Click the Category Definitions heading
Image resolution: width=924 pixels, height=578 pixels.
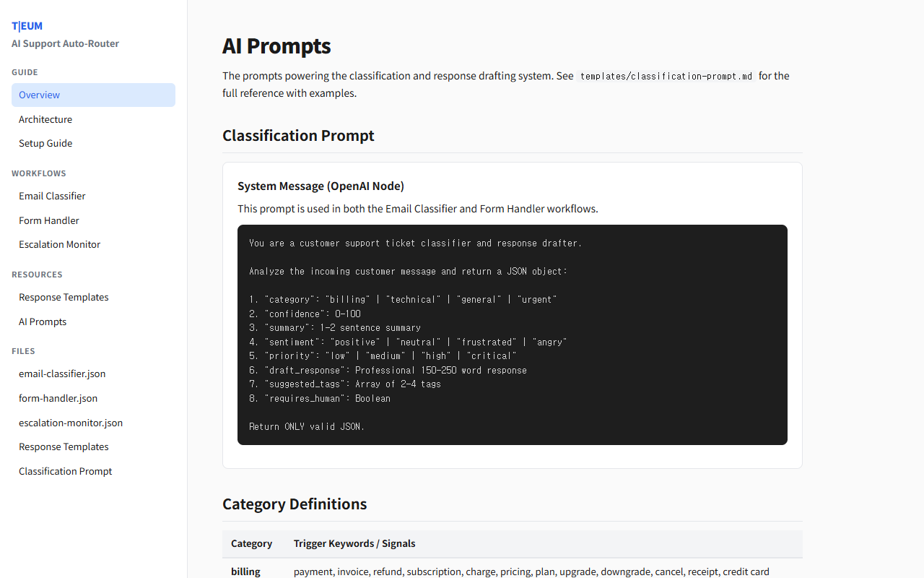(295, 504)
